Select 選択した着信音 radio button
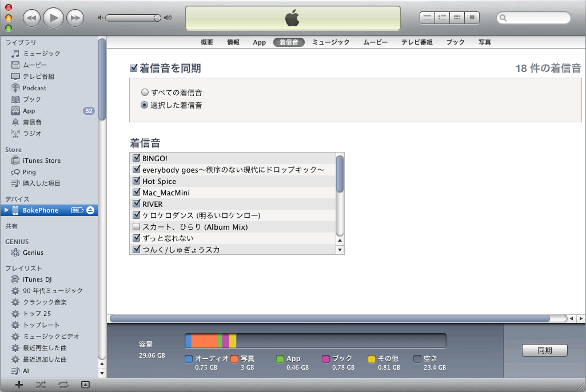The width and height of the screenshot is (586, 392). [x=144, y=105]
